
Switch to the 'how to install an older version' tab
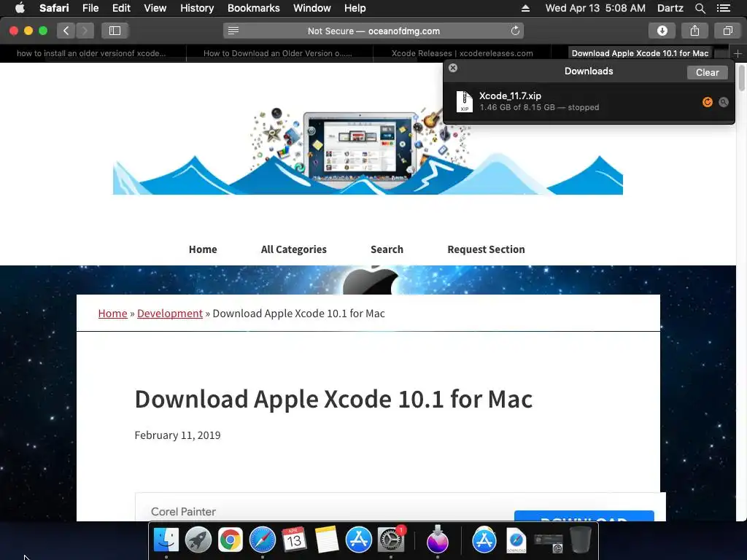pyautogui.click(x=91, y=53)
